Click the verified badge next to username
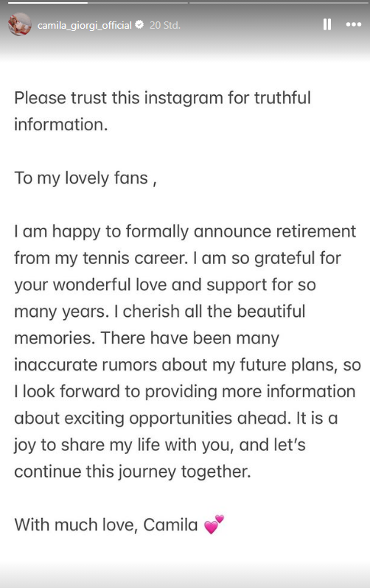This screenshot has height=588, width=370. pyautogui.click(x=139, y=25)
